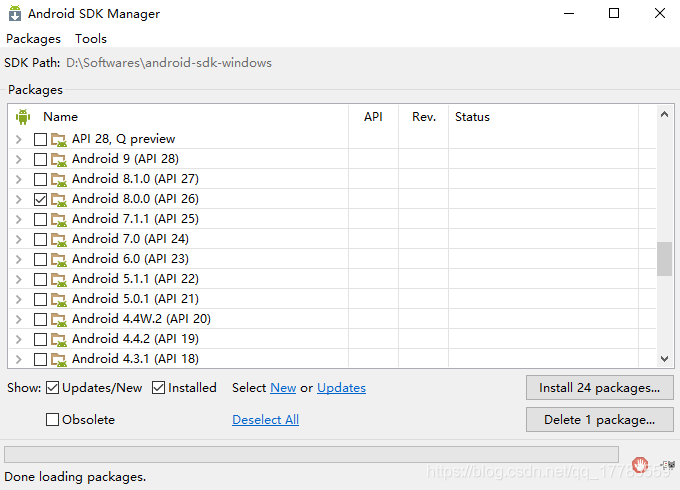This screenshot has height=490, width=680.
Task: Check the Android 5.1.1 (API 22) checkbox
Action: [x=40, y=279]
